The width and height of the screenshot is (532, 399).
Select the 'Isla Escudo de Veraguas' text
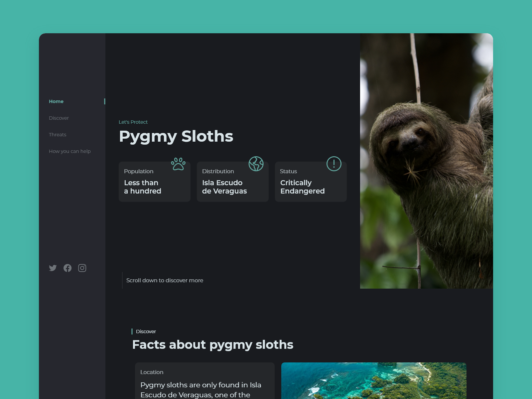(x=224, y=187)
